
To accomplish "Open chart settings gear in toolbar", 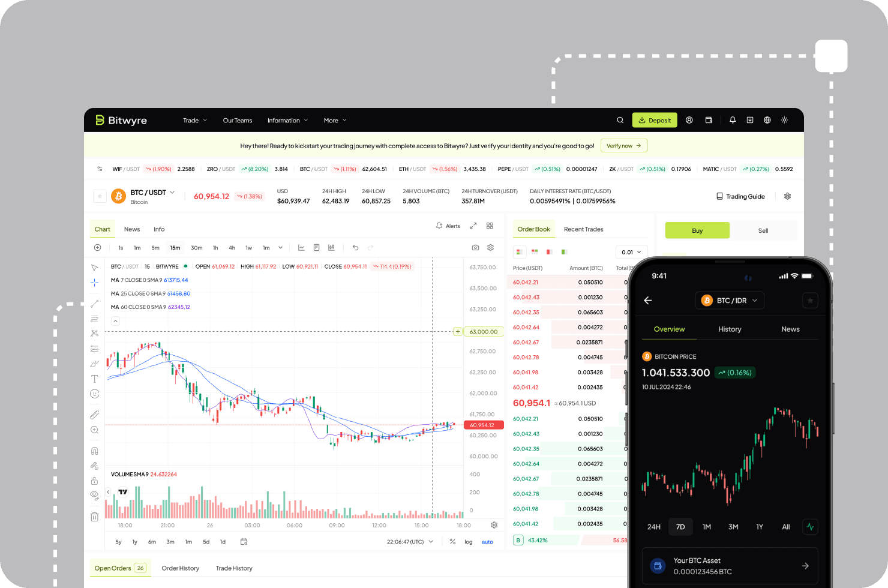I will click(x=490, y=247).
